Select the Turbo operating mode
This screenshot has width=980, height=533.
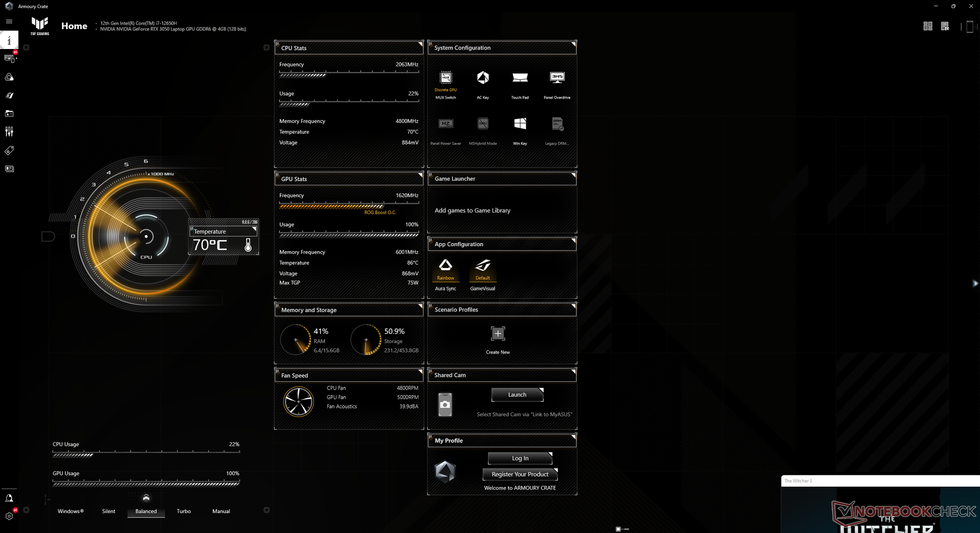click(x=184, y=511)
